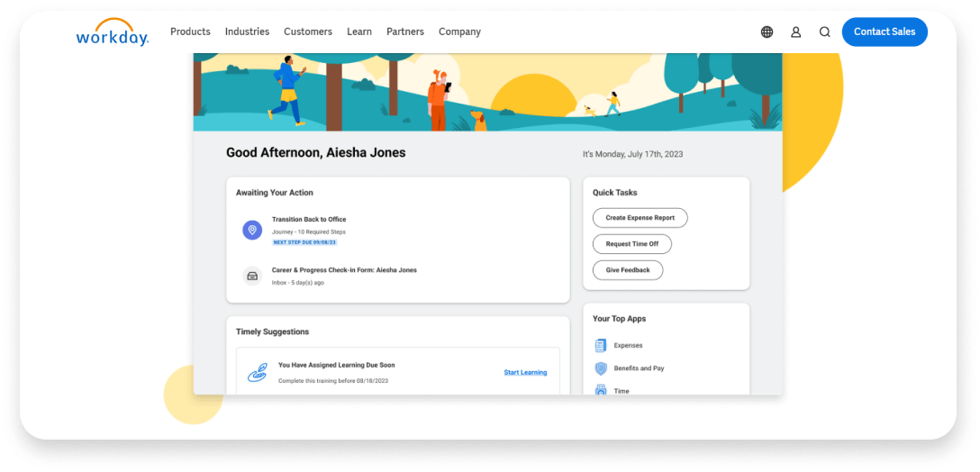Open the globe language selector icon
980x472 pixels.
767,32
